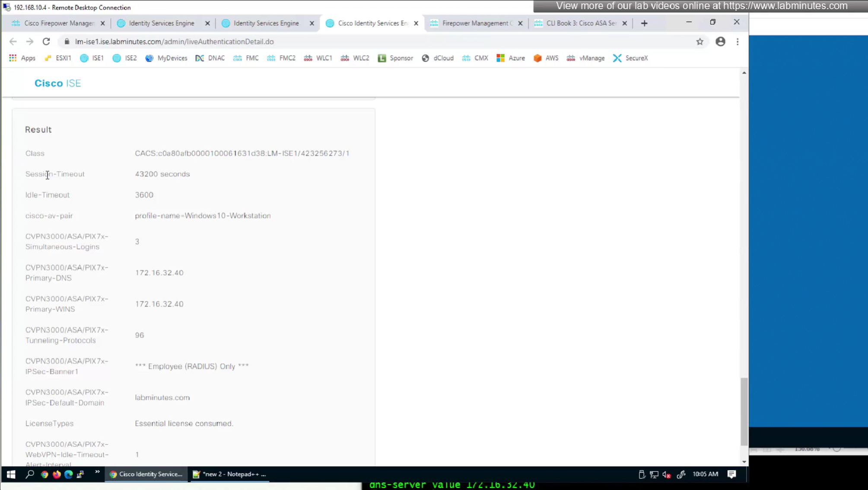Open a new browser tab
Viewport: 868px width, 490px height.
[644, 23]
